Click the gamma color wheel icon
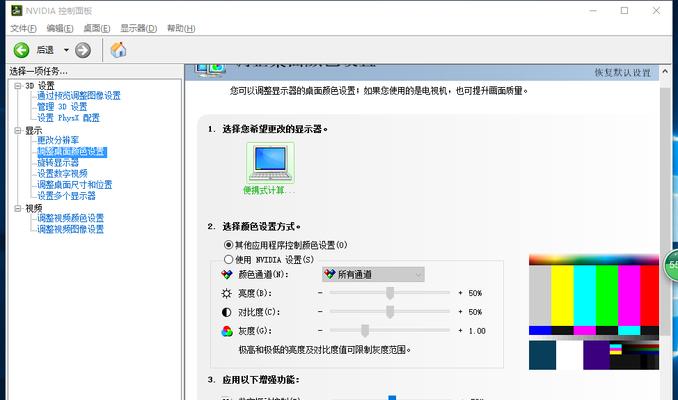678x400 pixels. [227, 331]
